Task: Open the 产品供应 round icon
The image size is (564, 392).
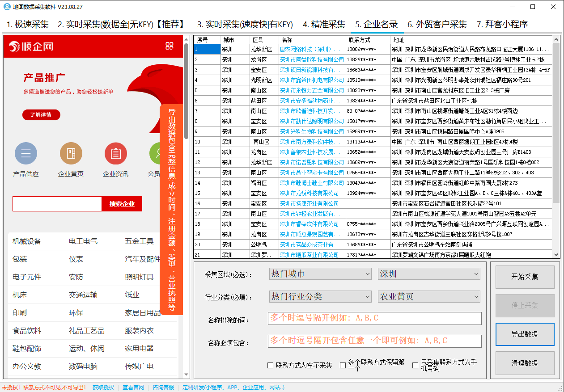Action: (26, 154)
